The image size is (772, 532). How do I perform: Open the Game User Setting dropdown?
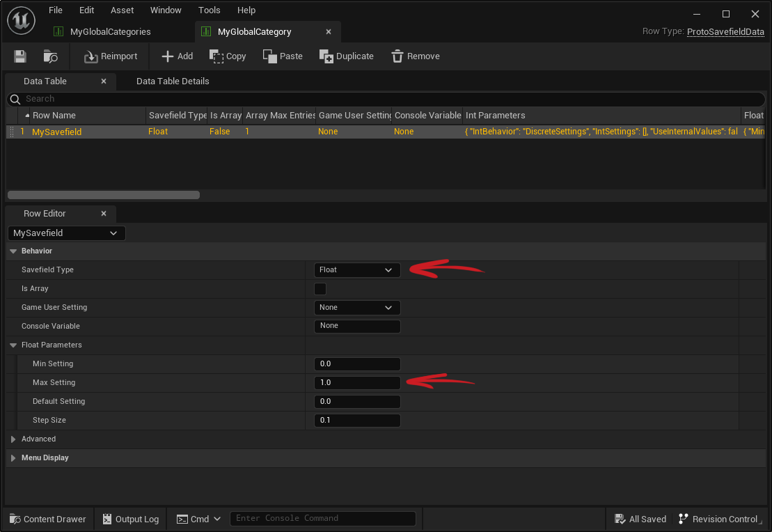[x=356, y=308]
